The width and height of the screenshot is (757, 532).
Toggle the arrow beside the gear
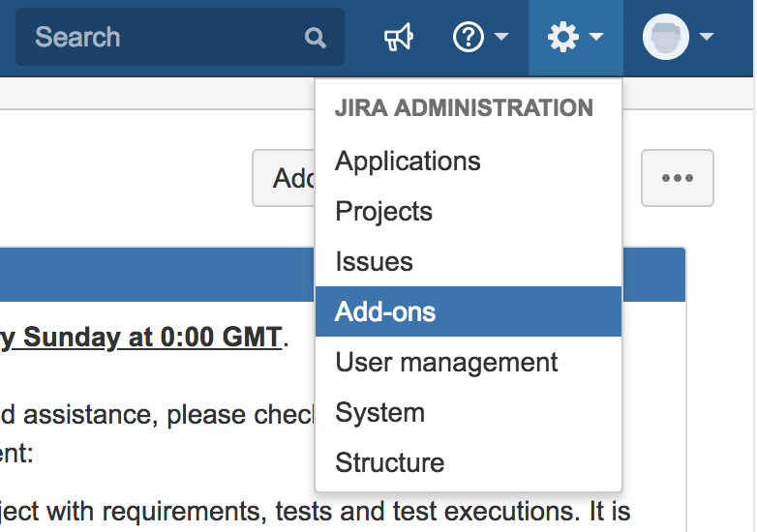click(596, 37)
